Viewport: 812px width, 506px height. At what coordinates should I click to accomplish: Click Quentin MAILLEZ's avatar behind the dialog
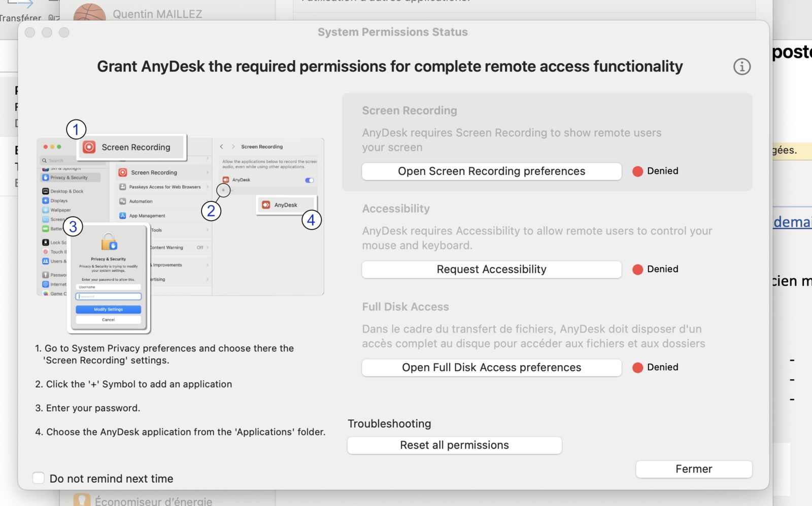[89, 13]
